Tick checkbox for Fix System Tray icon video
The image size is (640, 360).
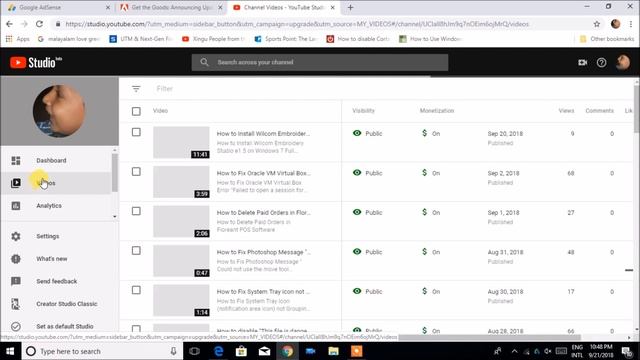tap(136, 290)
